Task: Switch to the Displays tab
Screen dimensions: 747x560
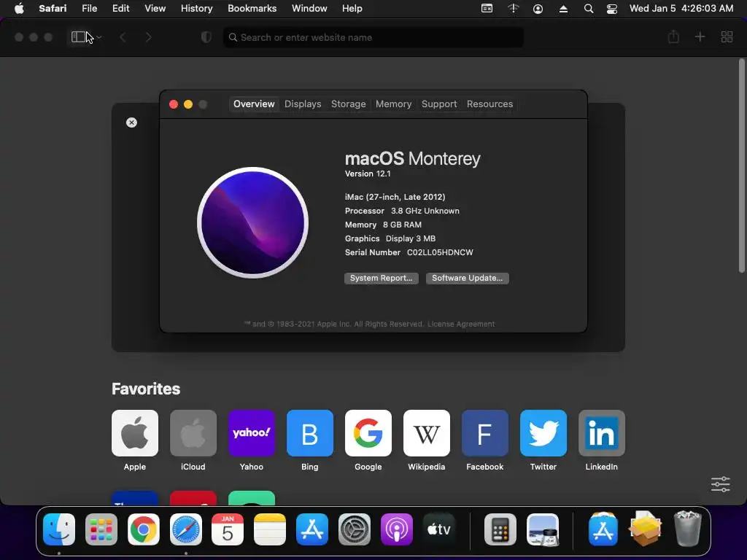Action: [303, 104]
